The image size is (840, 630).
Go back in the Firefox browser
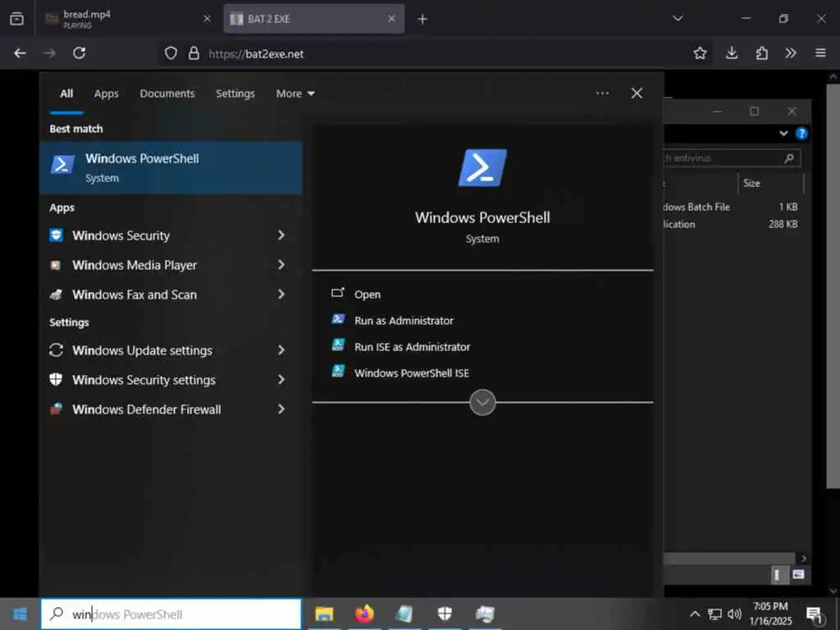(x=20, y=53)
